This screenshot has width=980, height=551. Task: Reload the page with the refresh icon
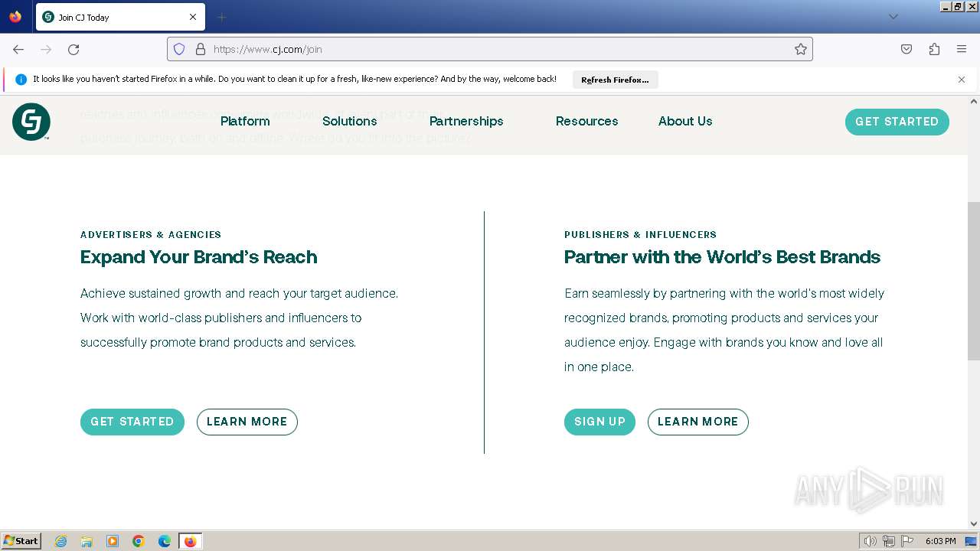tap(73, 49)
